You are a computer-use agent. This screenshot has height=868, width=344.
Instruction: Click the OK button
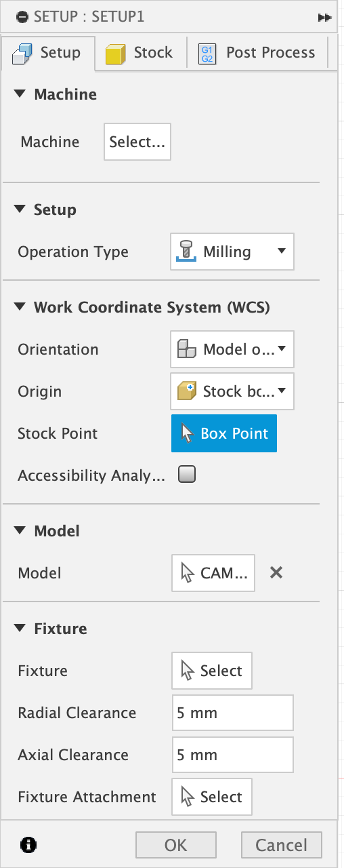point(176,845)
